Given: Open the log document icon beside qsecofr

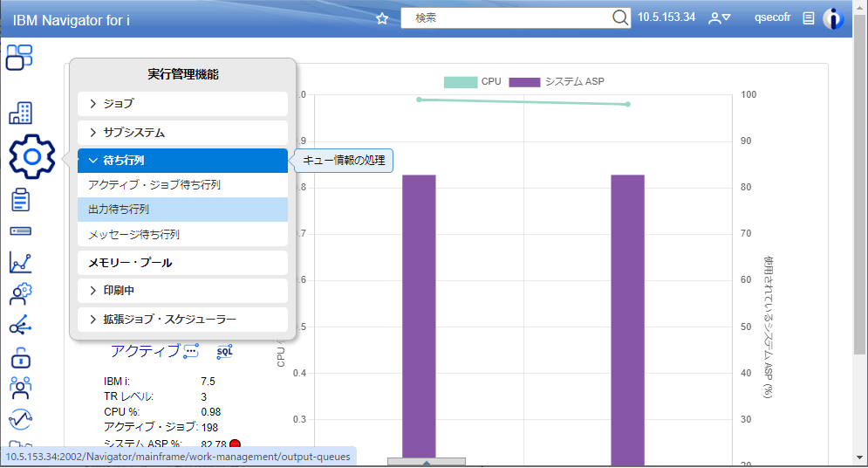Looking at the screenshot, I should [x=808, y=18].
